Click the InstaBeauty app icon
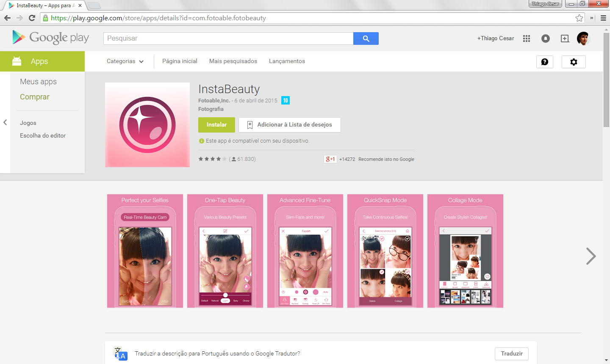This screenshot has width=610, height=364. click(147, 125)
